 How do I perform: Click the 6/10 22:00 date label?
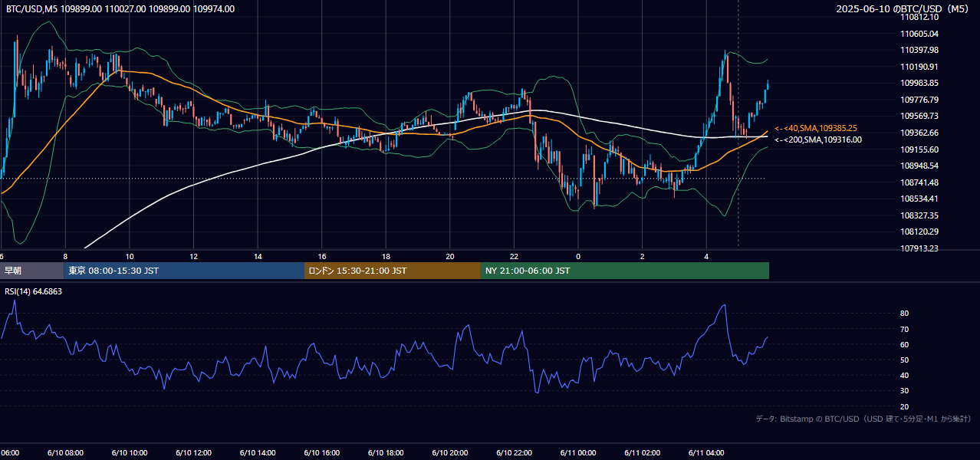click(x=515, y=452)
